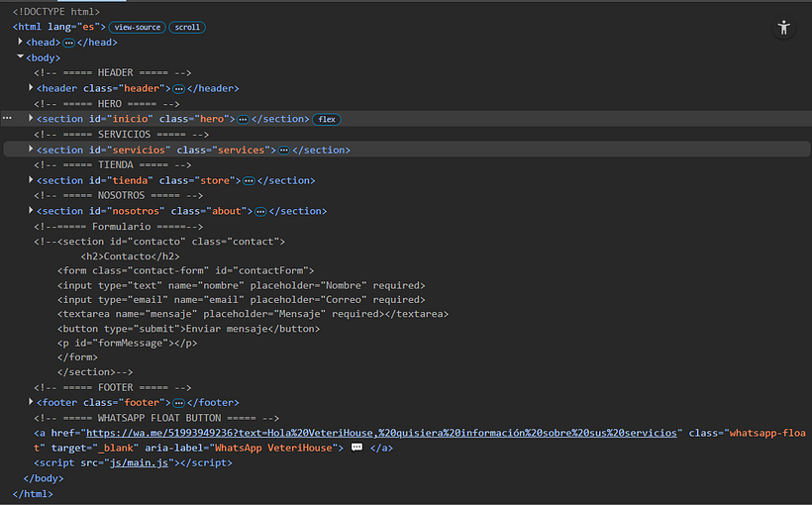Select the HEADER comment line
Screen dimensions: 812x505
point(112,73)
